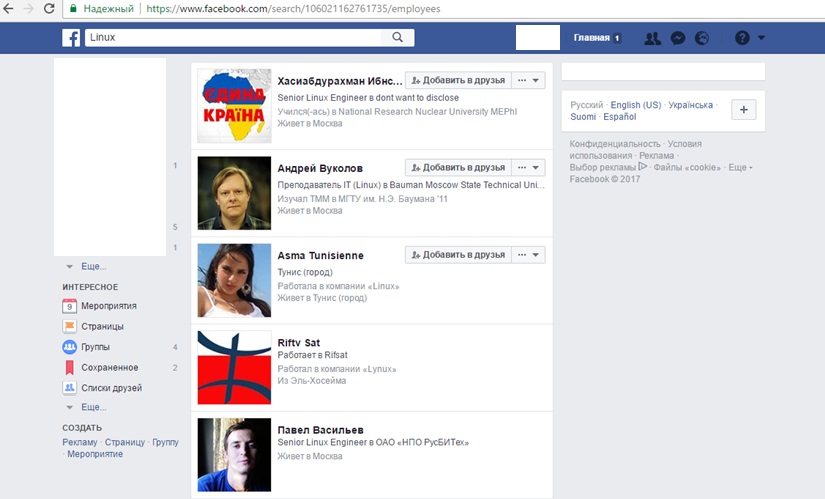Click Senior Linux Engineer в ОАО «НПО РусБИТех»
Viewport: 825px width, 499px height.
pyautogui.click(x=373, y=442)
